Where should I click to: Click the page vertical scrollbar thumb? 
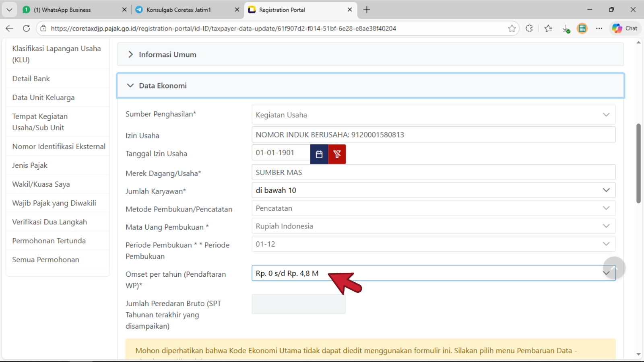pos(638,163)
